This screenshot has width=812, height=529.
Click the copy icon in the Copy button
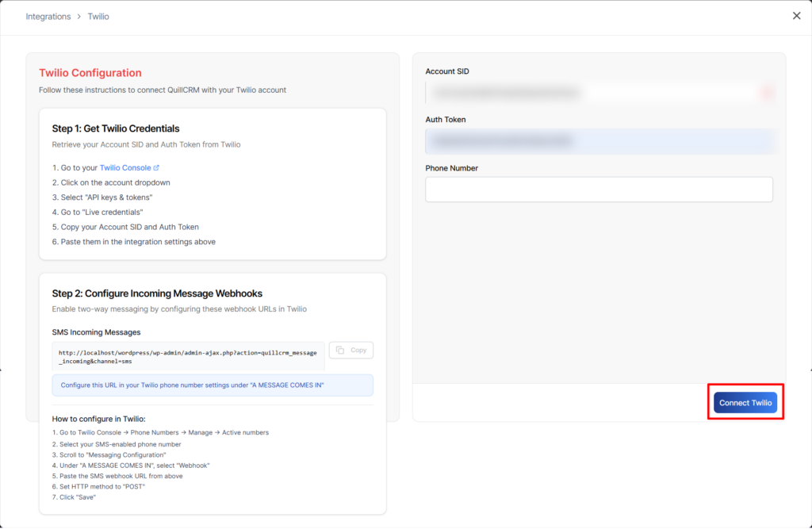pyautogui.click(x=339, y=350)
